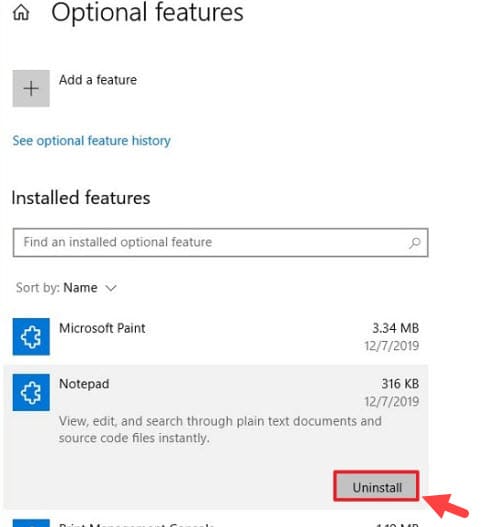Screen dimensions: 487x527
Task: Uninstall the Notepad feature
Action: 377,487
